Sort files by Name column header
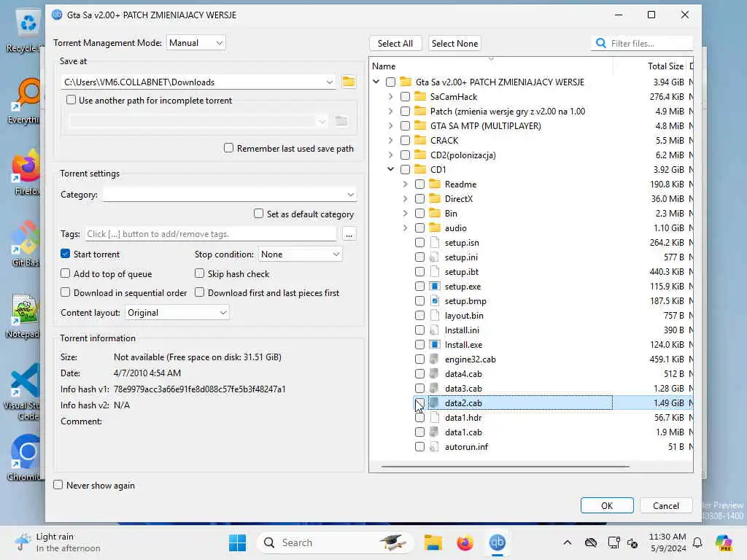The height and width of the screenshot is (560, 747). click(491, 66)
